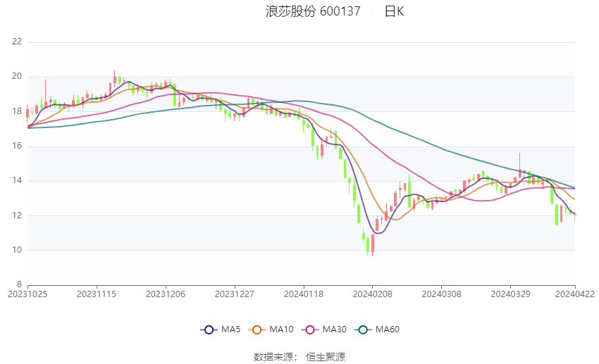The width and height of the screenshot is (599, 364).
Task: Select the 20231025 date label
Action: tap(27, 293)
